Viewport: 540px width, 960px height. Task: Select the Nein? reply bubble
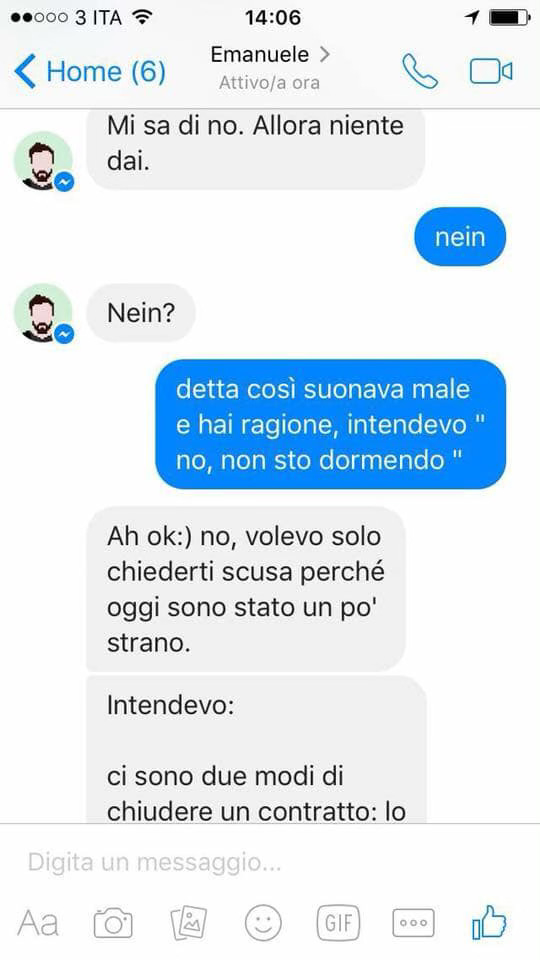[x=141, y=313]
